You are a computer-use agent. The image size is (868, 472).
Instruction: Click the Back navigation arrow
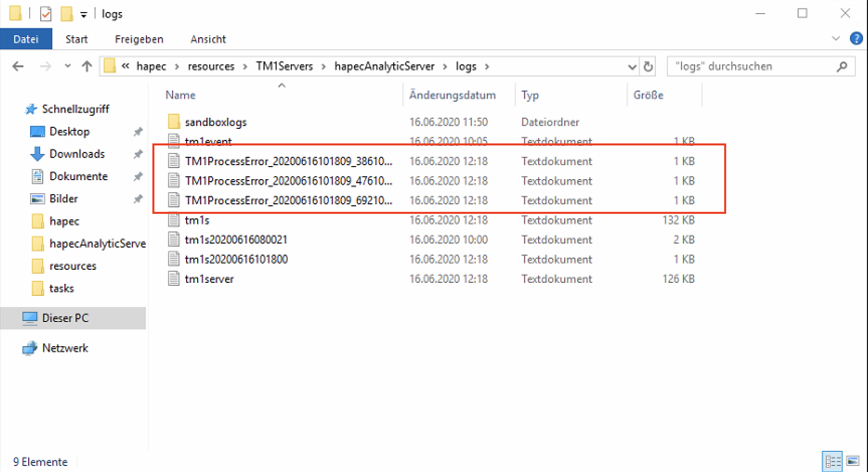click(x=18, y=66)
